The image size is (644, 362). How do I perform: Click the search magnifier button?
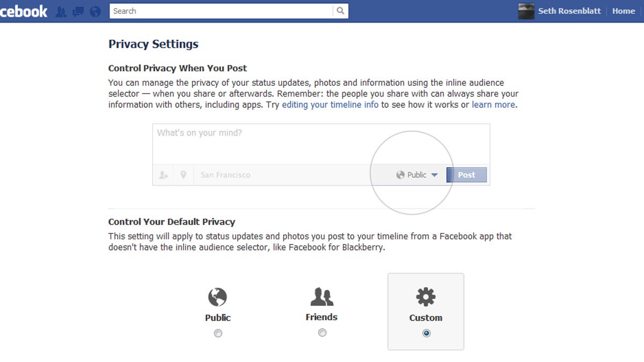pos(340,11)
